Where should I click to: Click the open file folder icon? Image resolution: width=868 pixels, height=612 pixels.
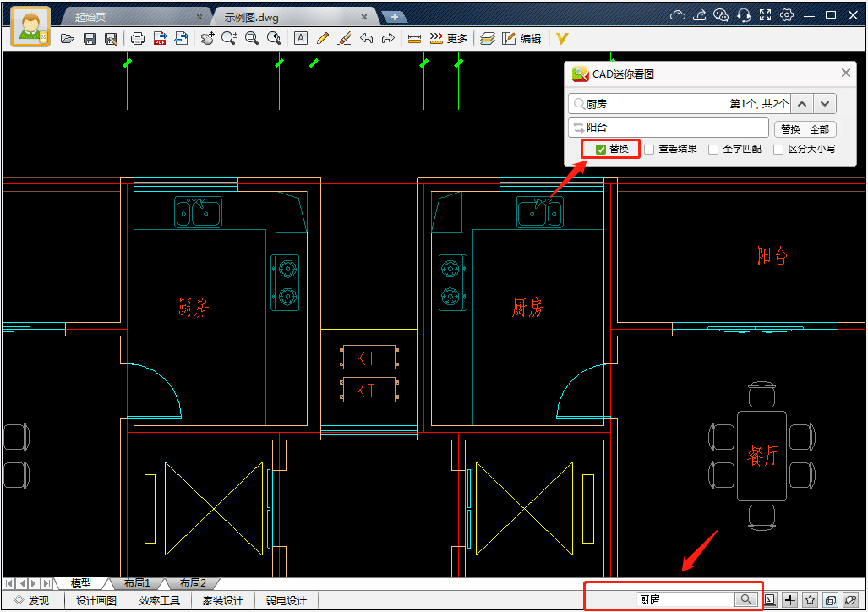(x=68, y=39)
